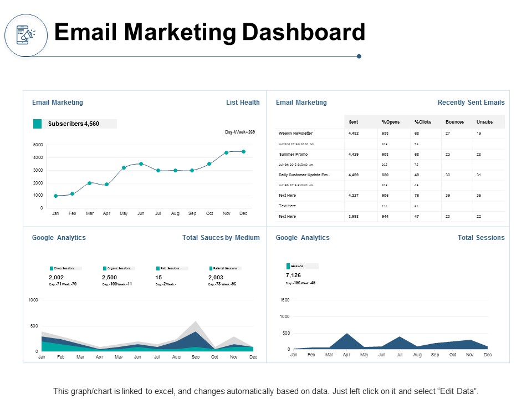Viewport: 532px width, 399px height.
Task: Click the Direct Sessions teal legend square
Action: tap(52, 268)
